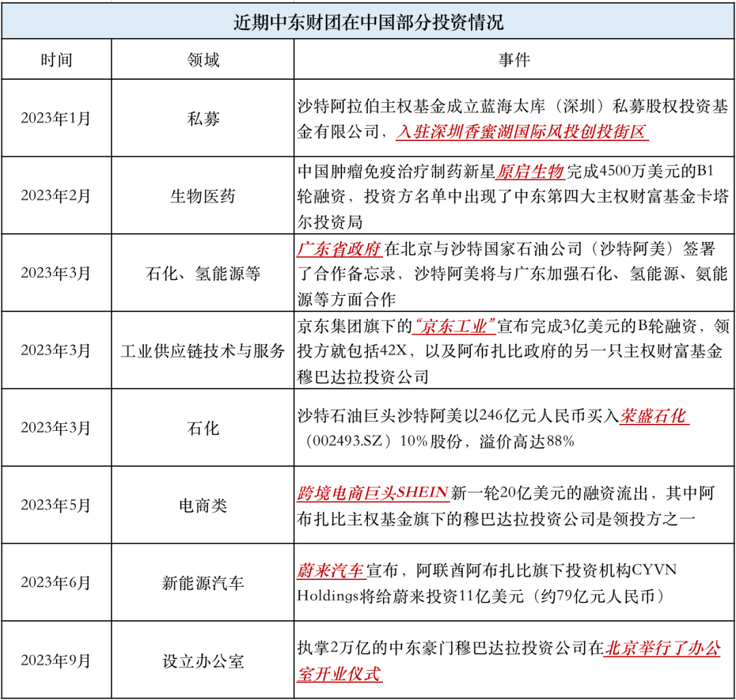Click the 2023年5月 date cell

point(55,505)
